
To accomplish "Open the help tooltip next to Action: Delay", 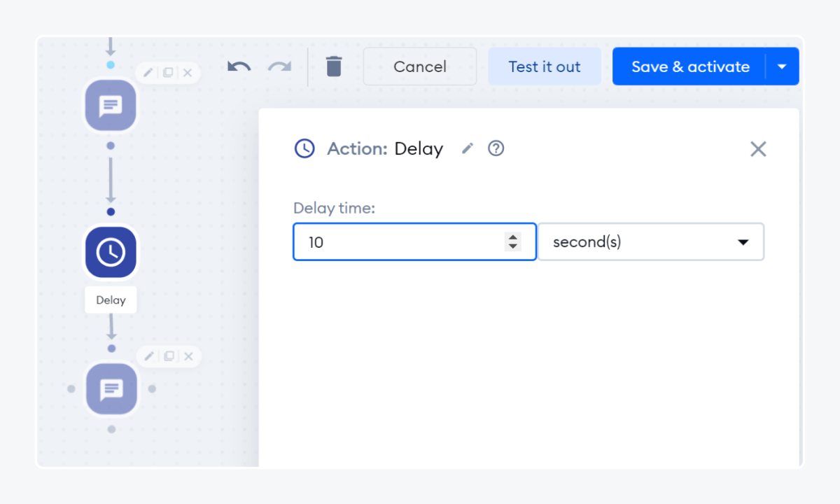I will pos(496,148).
